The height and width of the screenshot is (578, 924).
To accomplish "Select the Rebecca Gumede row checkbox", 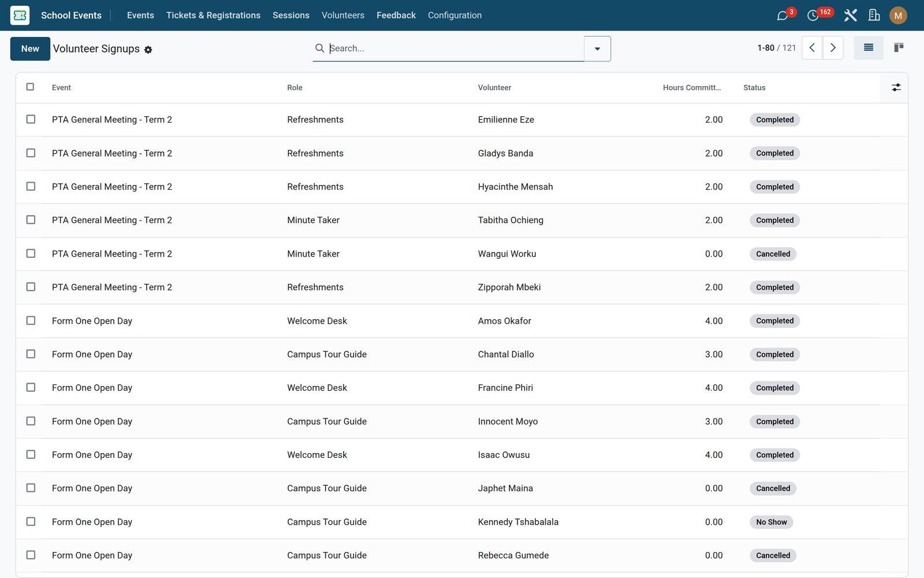I will [31, 555].
